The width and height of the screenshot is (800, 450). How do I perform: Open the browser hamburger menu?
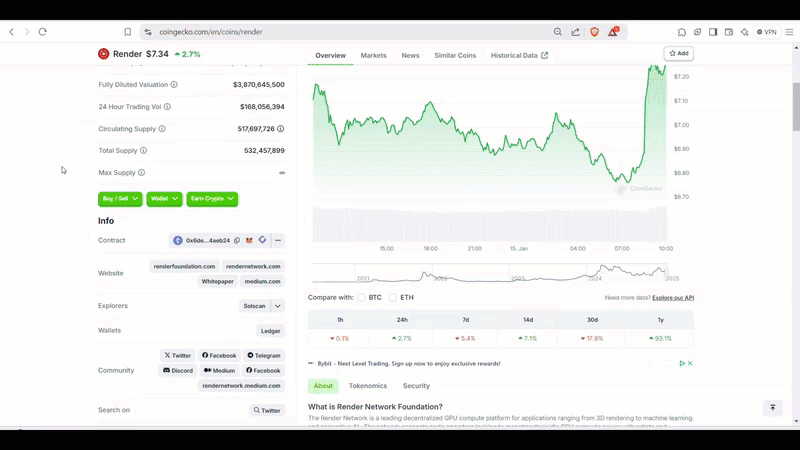coord(789,32)
